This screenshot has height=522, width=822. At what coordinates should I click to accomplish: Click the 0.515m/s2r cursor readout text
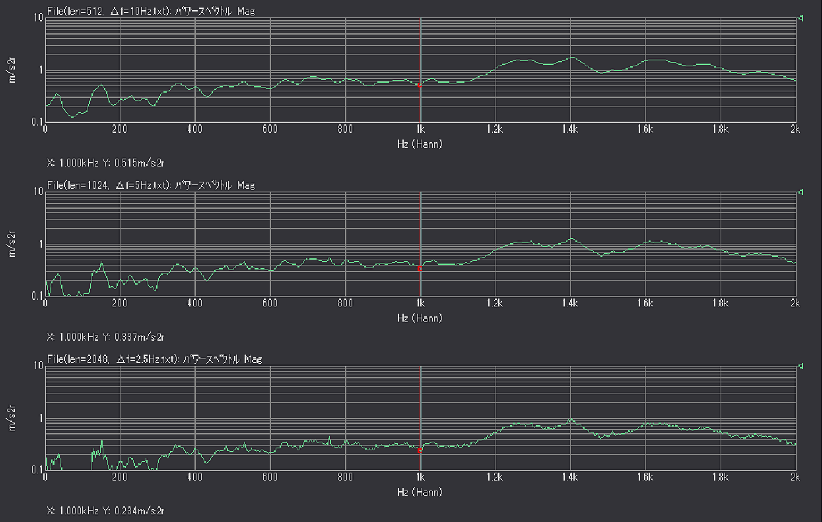coord(104,160)
